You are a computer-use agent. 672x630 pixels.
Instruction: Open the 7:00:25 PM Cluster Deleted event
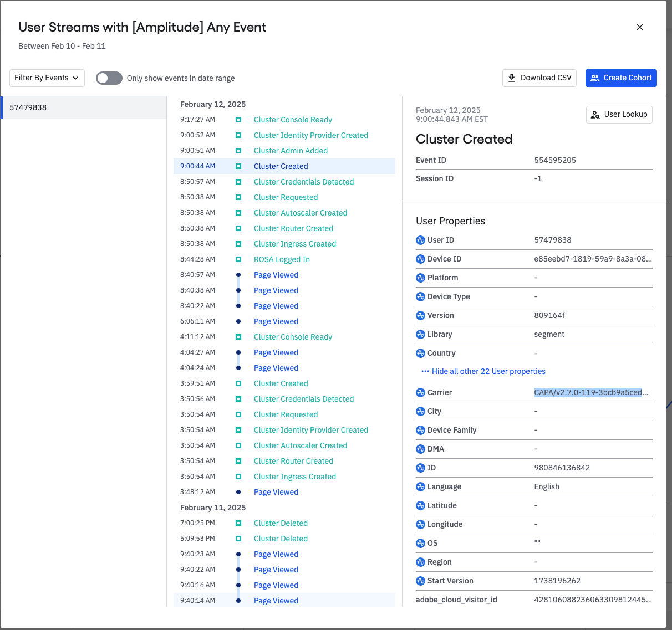coord(284,523)
